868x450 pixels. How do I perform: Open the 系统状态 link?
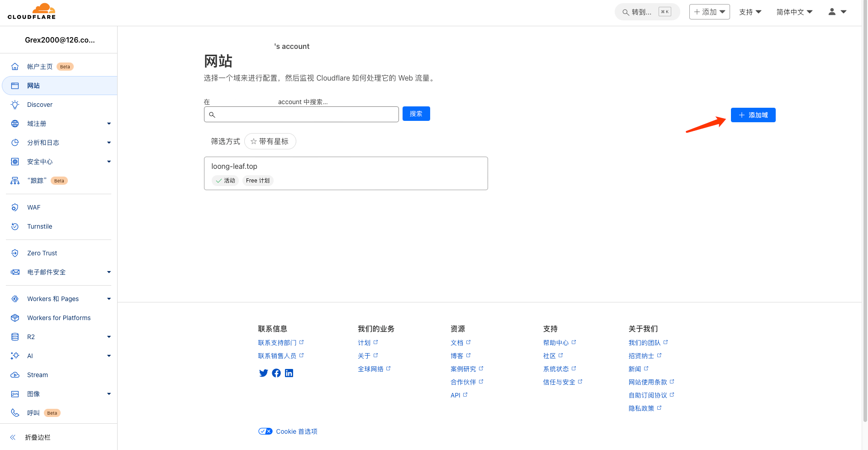[x=560, y=369]
